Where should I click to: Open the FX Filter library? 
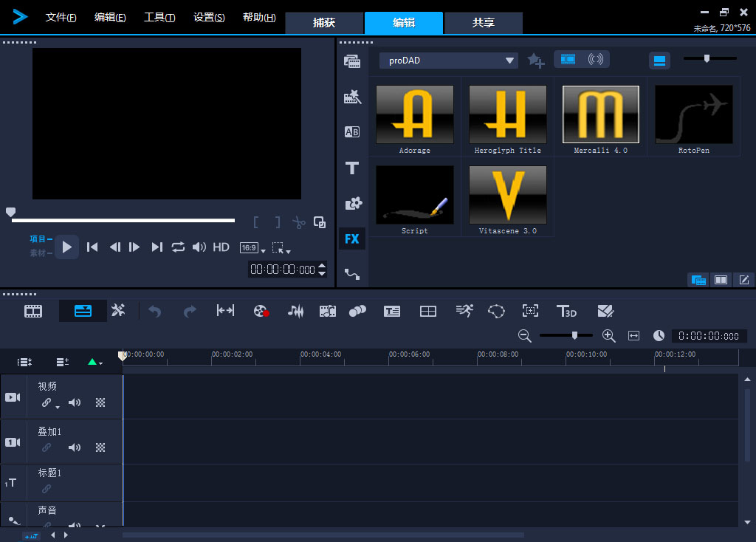pos(352,239)
